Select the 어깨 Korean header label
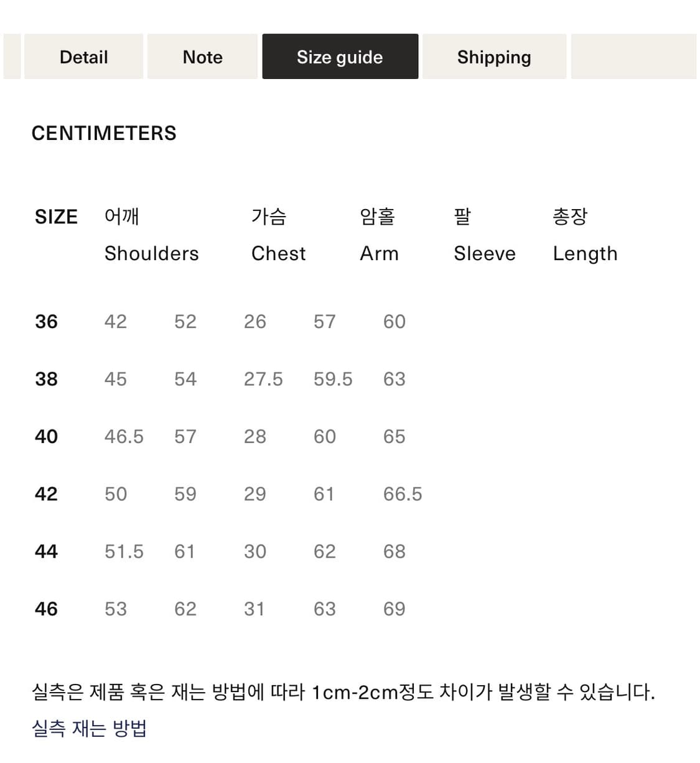Image resolution: width=700 pixels, height=763 pixels. pos(121,216)
